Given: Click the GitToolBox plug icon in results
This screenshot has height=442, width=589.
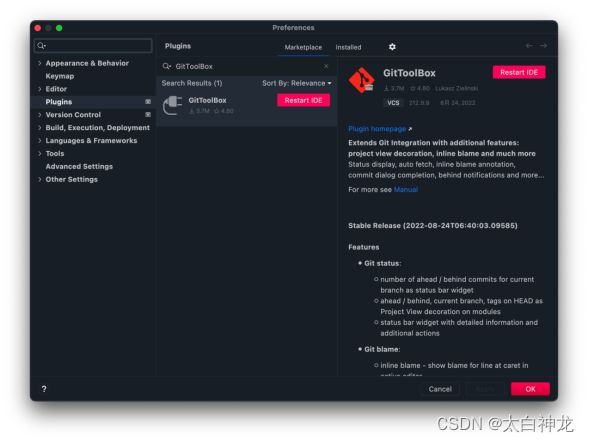Looking at the screenshot, I should (x=172, y=106).
